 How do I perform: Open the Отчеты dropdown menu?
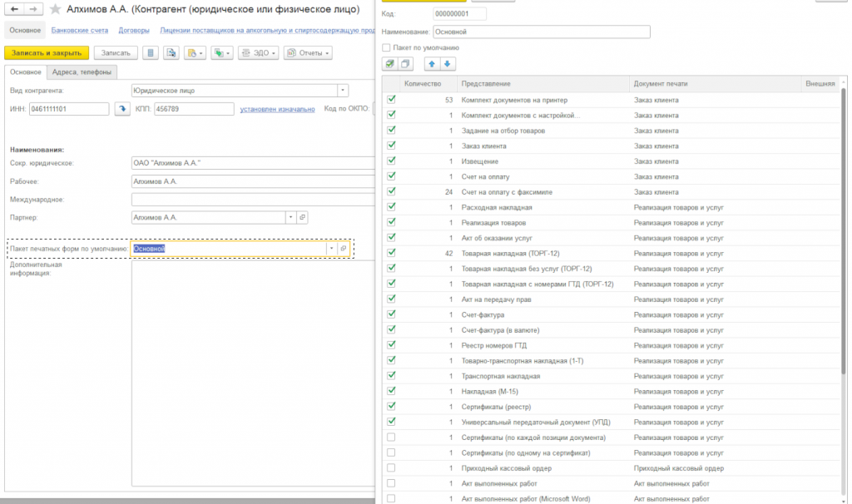308,53
